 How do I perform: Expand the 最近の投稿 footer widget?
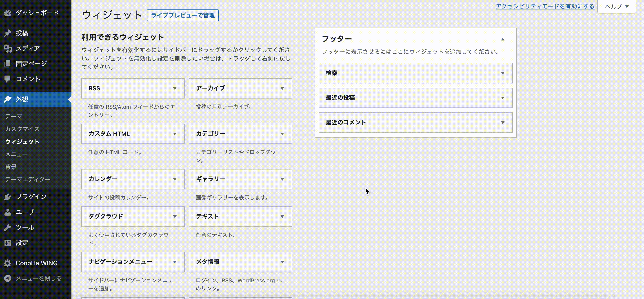[502, 98]
